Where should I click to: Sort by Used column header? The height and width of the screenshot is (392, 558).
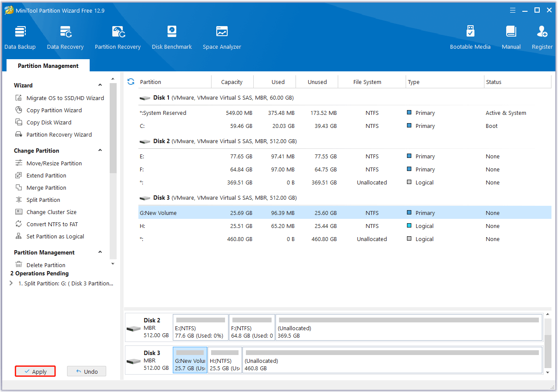[x=275, y=82]
